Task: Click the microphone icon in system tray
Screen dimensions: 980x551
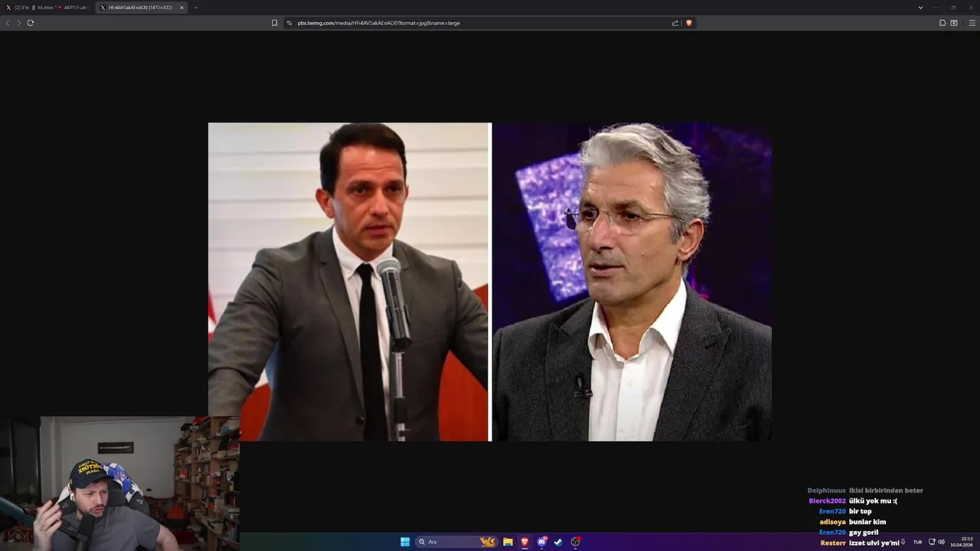Action: tap(903, 542)
